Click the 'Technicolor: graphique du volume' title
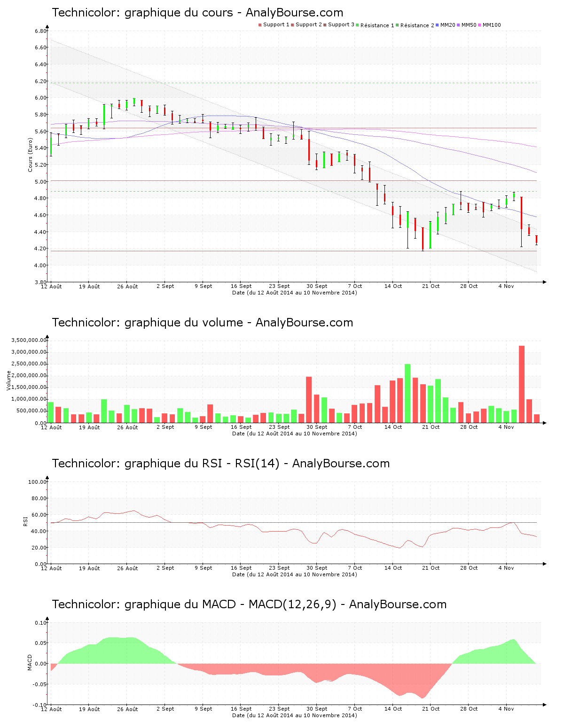Screen dimensions: 564x728 coord(148,323)
